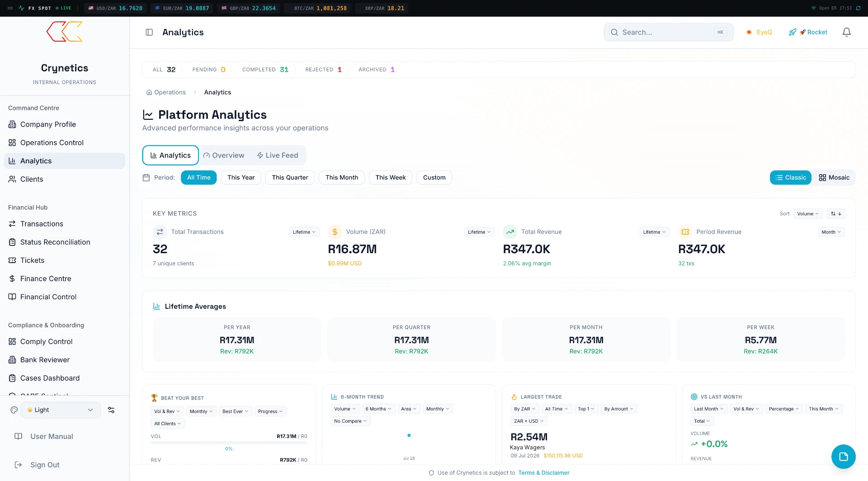Click the calendar icon beside Period

(146, 178)
